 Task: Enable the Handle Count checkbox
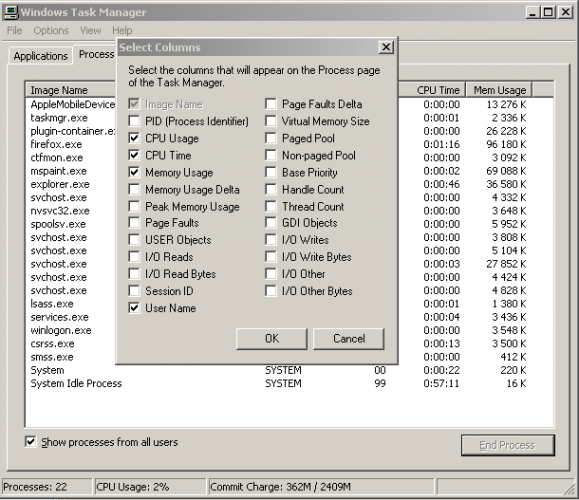pos(271,189)
